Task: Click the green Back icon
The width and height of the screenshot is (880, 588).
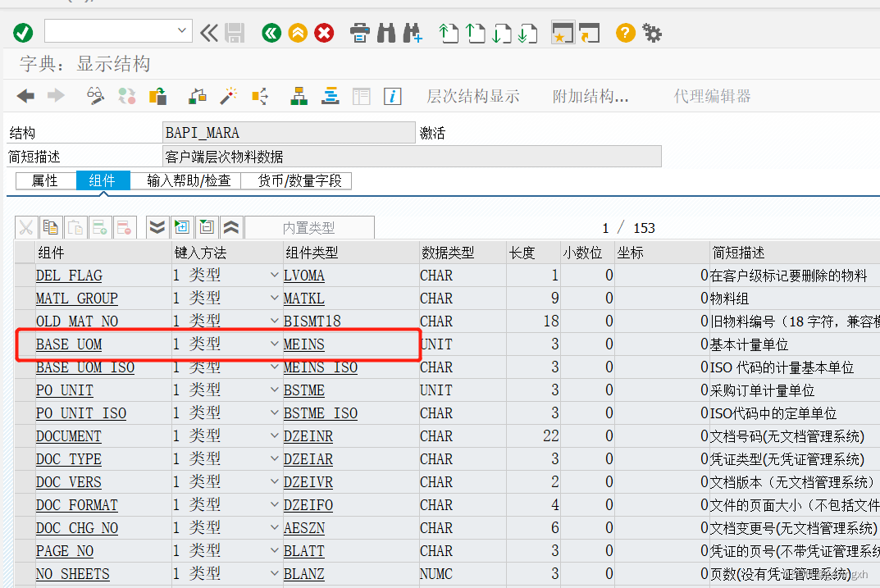Action: pyautogui.click(x=271, y=33)
